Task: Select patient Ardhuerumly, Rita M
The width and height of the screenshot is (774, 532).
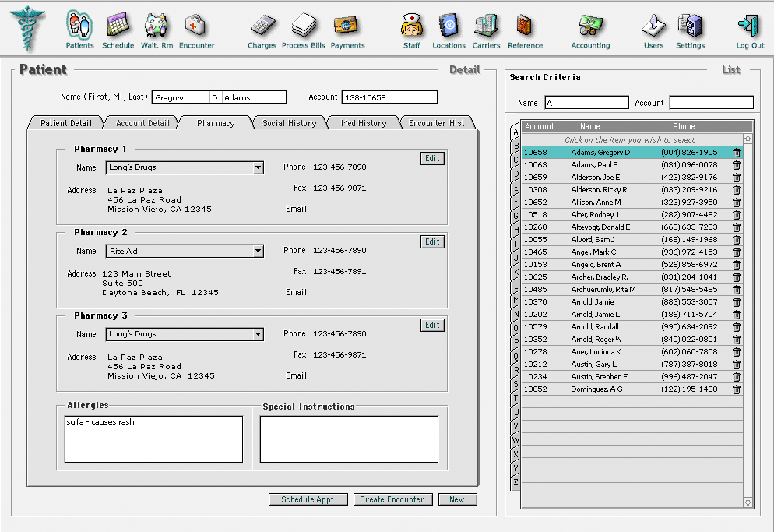Action: pos(632,290)
